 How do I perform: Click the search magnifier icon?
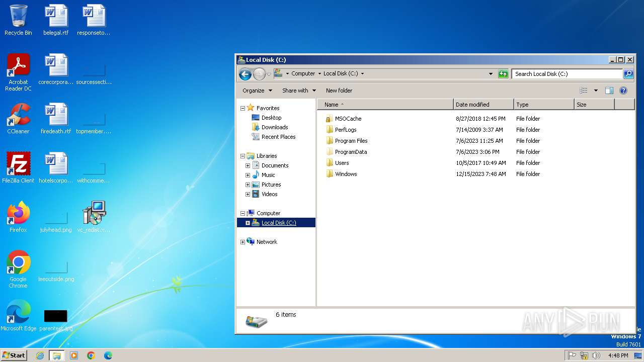coord(628,74)
